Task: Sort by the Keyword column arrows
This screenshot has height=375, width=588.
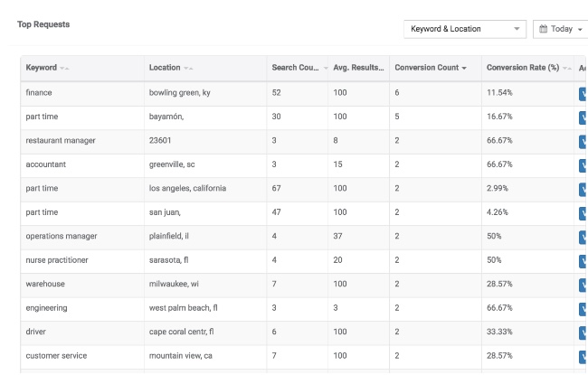Action: click(x=66, y=69)
